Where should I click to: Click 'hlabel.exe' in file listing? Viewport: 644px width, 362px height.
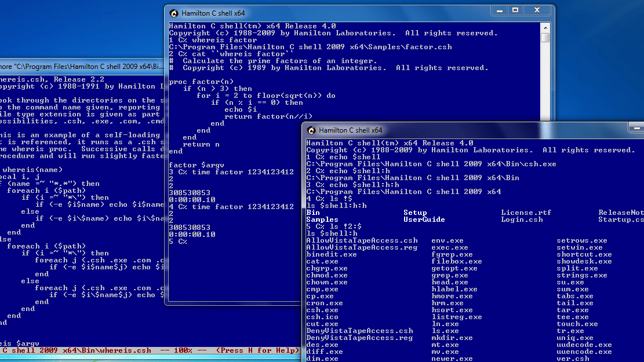coord(454,290)
